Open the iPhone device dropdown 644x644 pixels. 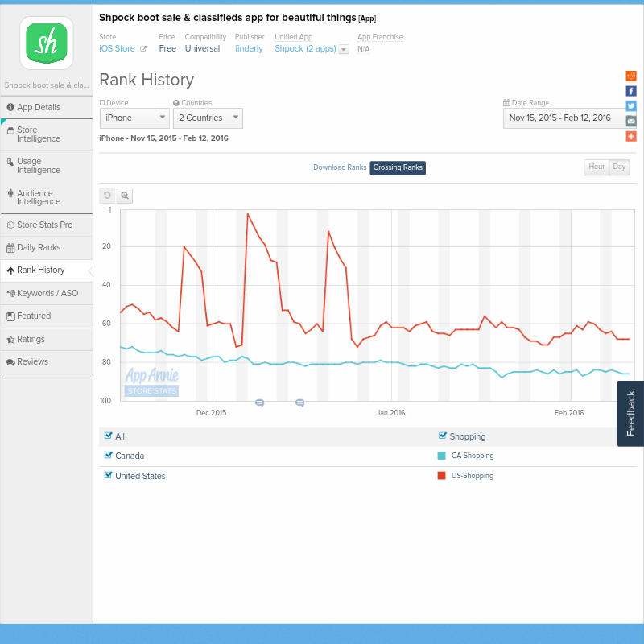pos(134,118)
